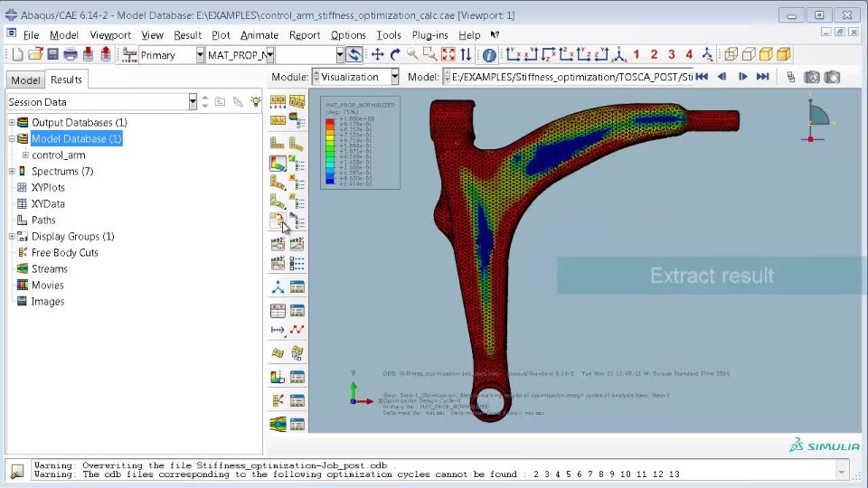Viewport: 868px width, 488px height.
Task: Click the contour legend color spectrum
Action: click(x=330, y=151)
